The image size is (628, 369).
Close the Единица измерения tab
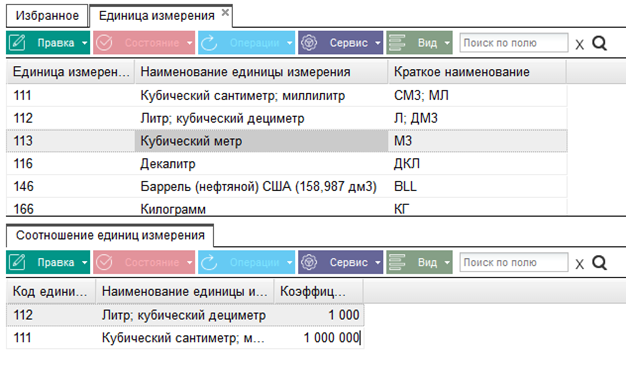coord(225,12)
